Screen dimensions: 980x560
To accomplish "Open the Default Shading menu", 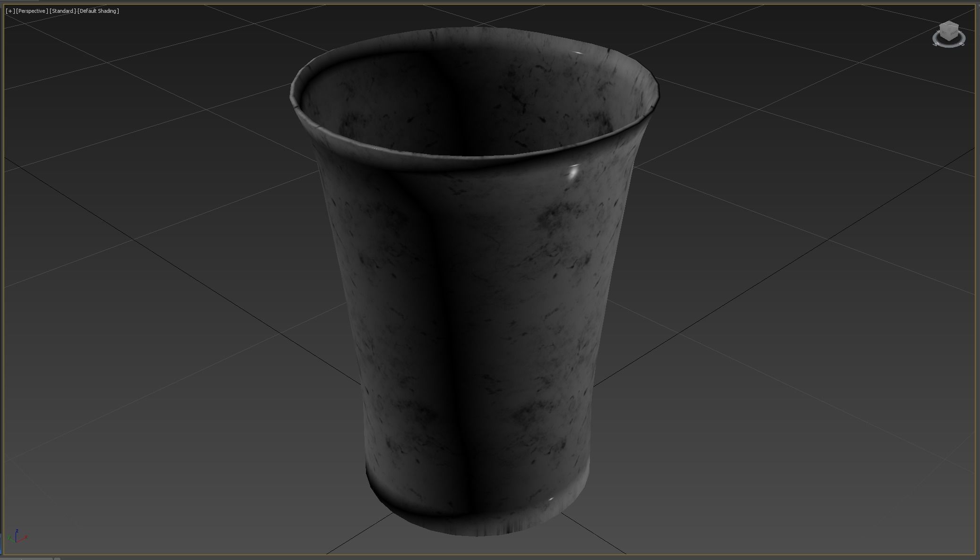I will tap(98, 11).
